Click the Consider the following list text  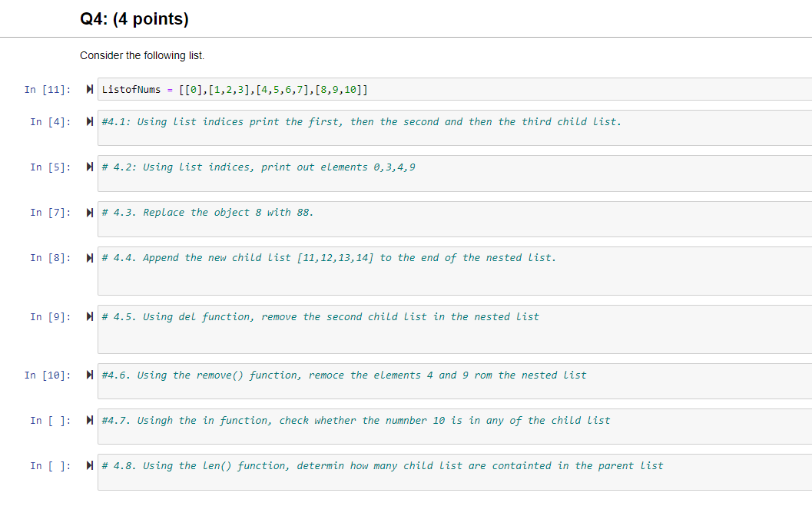pos(141,55)
